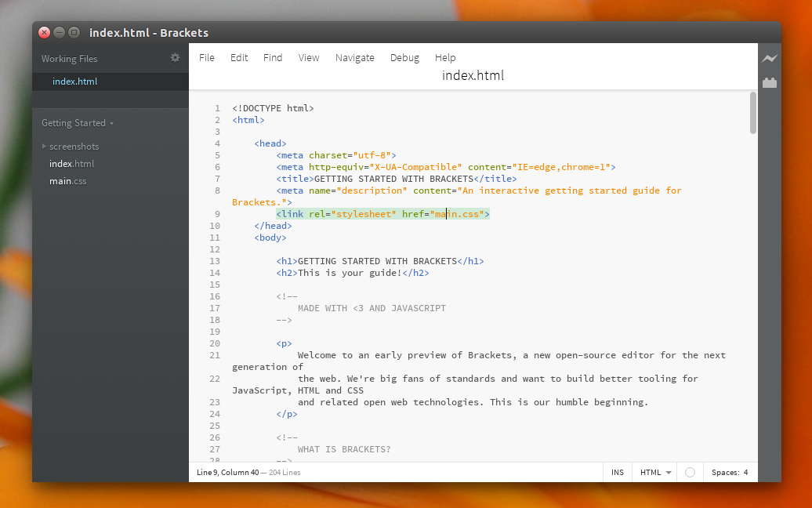Viewport: 812px width, 508px height.
Task: Click the Working Files settings gear
Action: 175,58
